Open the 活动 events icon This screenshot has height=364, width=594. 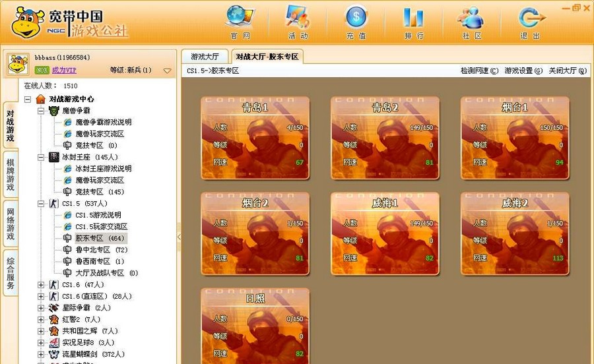pos(298,16)
